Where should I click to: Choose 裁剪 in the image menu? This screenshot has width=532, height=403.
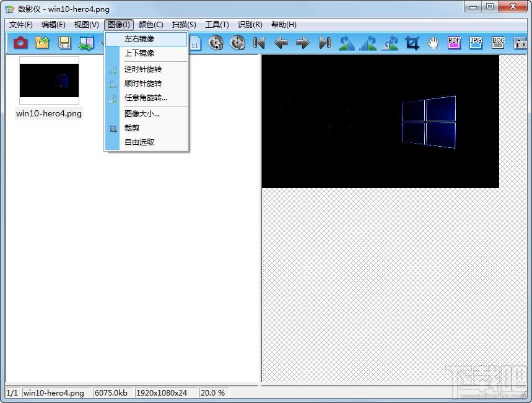click(x=146, y=128)
